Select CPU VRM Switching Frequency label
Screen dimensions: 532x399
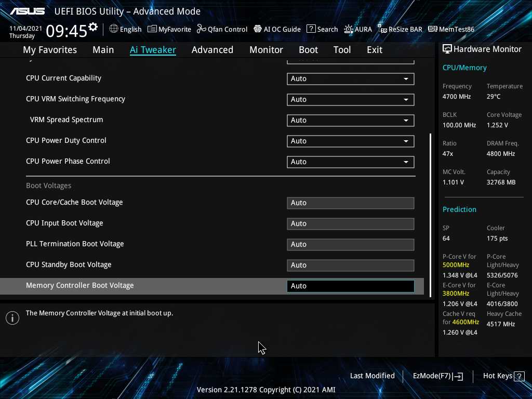pyautogui.click(x=76, y=99)
